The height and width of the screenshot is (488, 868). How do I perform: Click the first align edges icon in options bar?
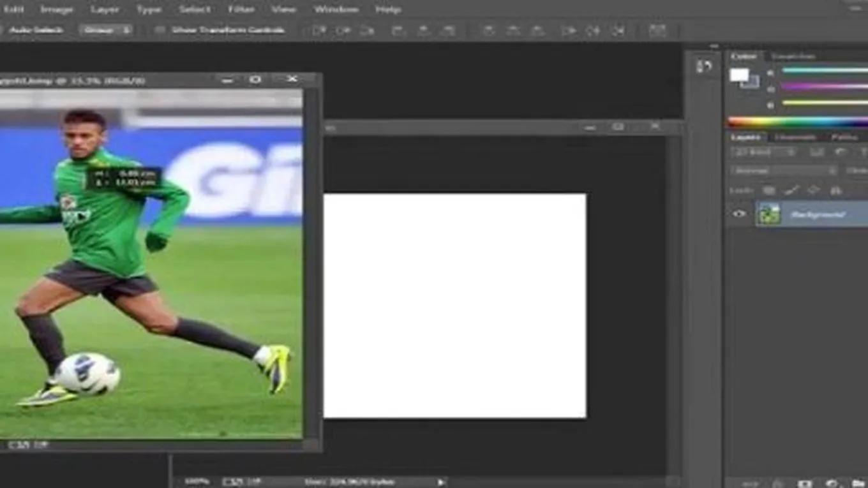318,30
